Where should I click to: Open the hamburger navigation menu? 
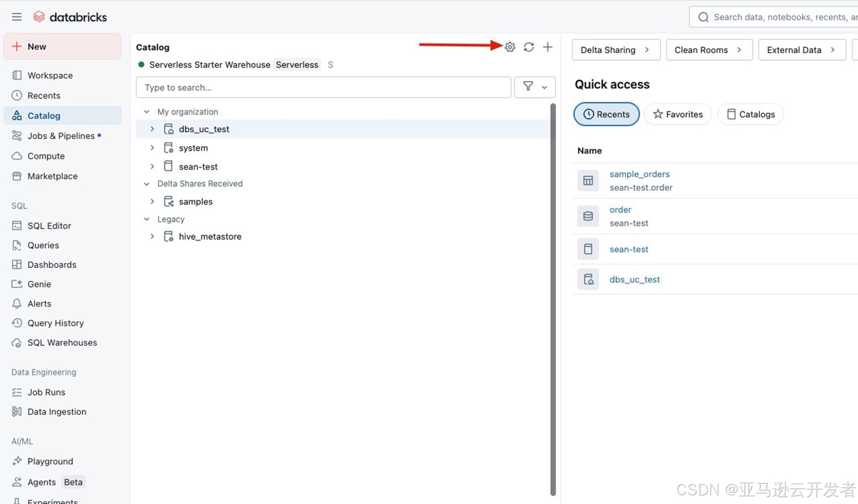tap(17, 17)
